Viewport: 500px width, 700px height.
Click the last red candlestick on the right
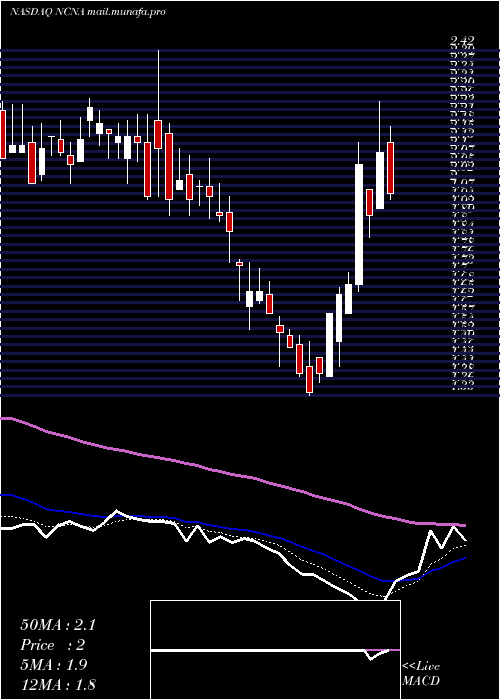pyautogui.click(x=391, y=168)
